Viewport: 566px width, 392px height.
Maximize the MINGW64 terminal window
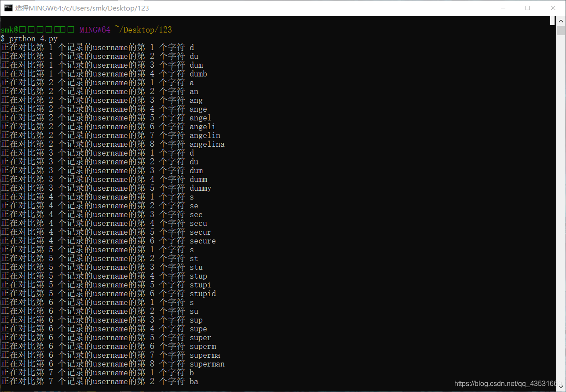(x=528, y=8)
